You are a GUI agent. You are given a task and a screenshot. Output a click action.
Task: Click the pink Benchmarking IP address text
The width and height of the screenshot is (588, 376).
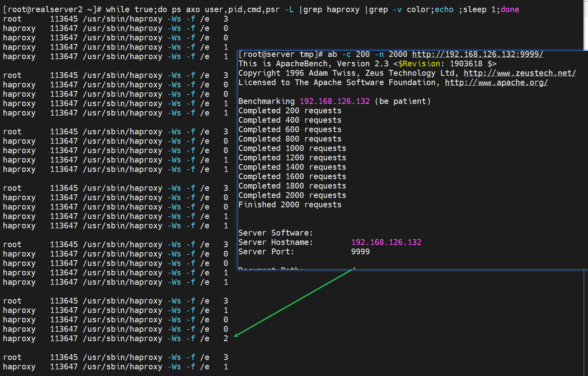(334, 101)
